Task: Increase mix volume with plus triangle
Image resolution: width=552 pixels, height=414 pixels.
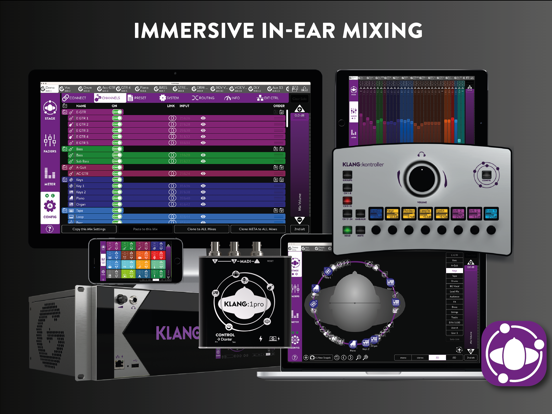Action: pyautogui.click(x=300, y=108)
